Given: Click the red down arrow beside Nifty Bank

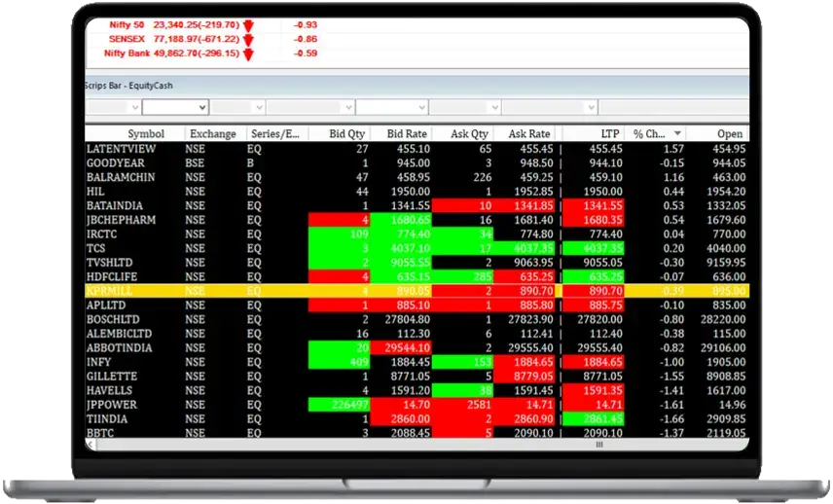Looking at the screenshot, I should click(x=248, y=54).
